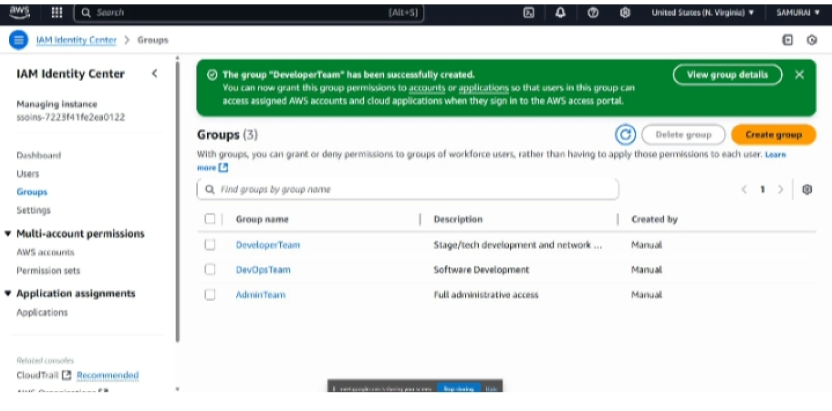Toggle the select-all groups checkbox
The image size is (832, 411).
(x=210, y=219)
